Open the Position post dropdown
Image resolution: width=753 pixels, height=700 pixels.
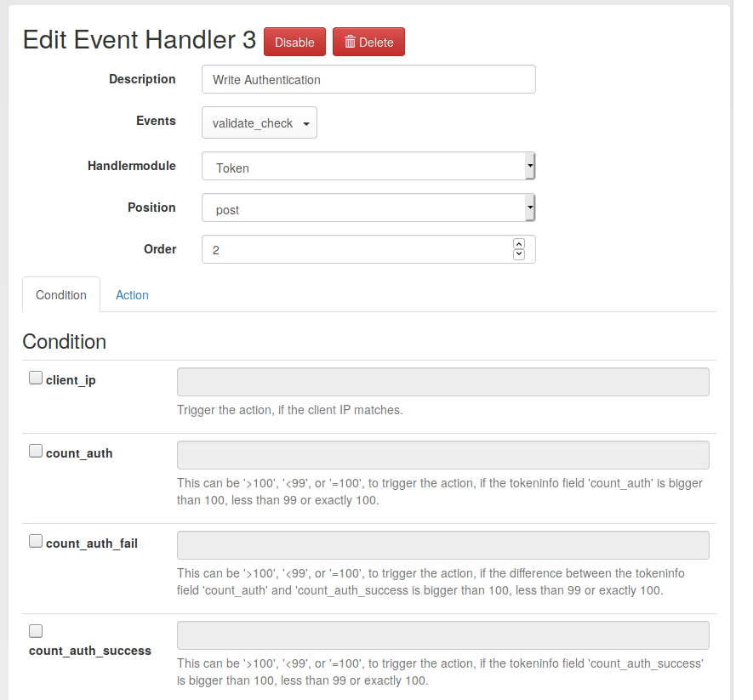point(368,208)
